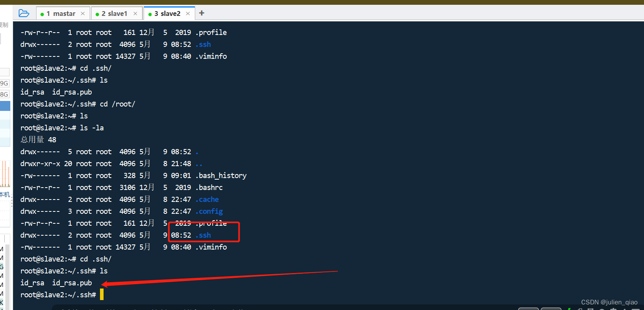
Task: Click the .bash_history file name
Action: 221,176
